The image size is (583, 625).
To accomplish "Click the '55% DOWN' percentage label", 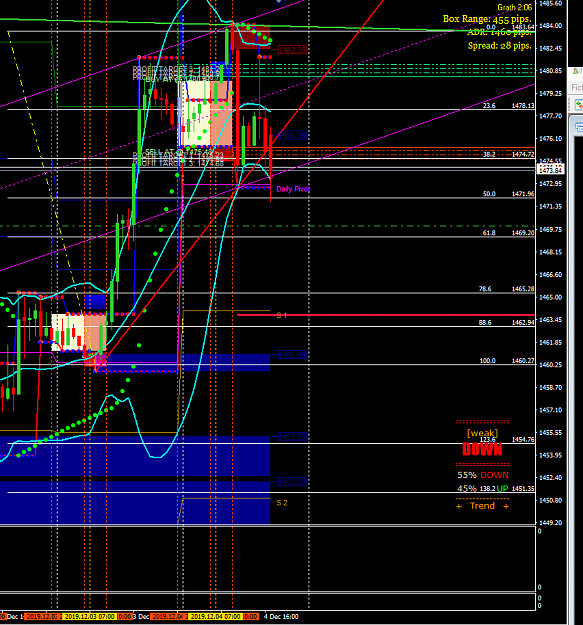I will [483, 475].
